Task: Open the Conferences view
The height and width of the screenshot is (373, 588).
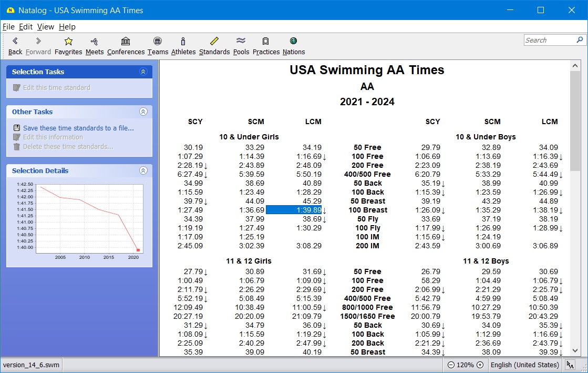Action: (x=126, y=45)
